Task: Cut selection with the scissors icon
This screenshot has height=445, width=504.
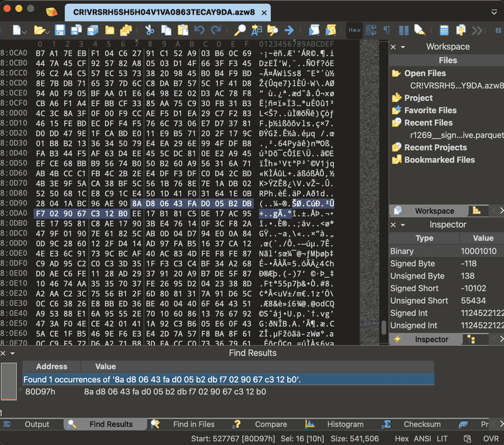Action: pyautogui.click(x=149, y=30)
